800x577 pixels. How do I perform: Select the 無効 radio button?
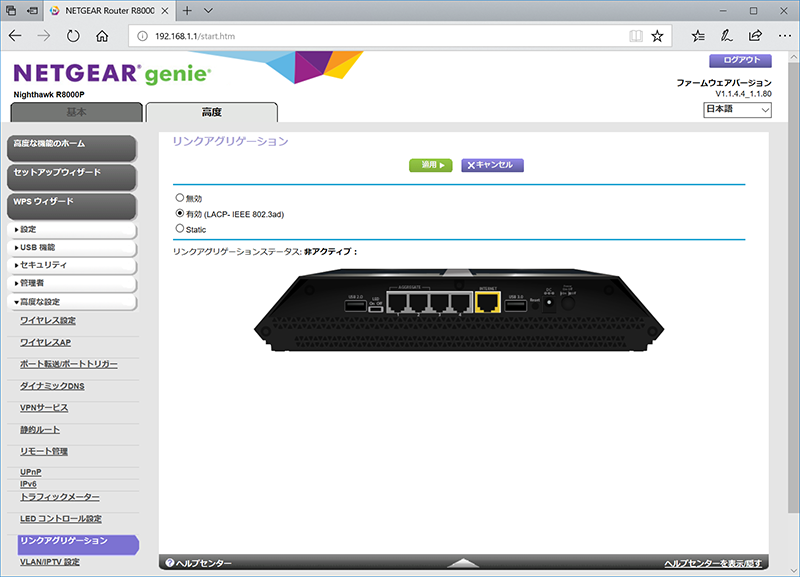pos(180,198)
